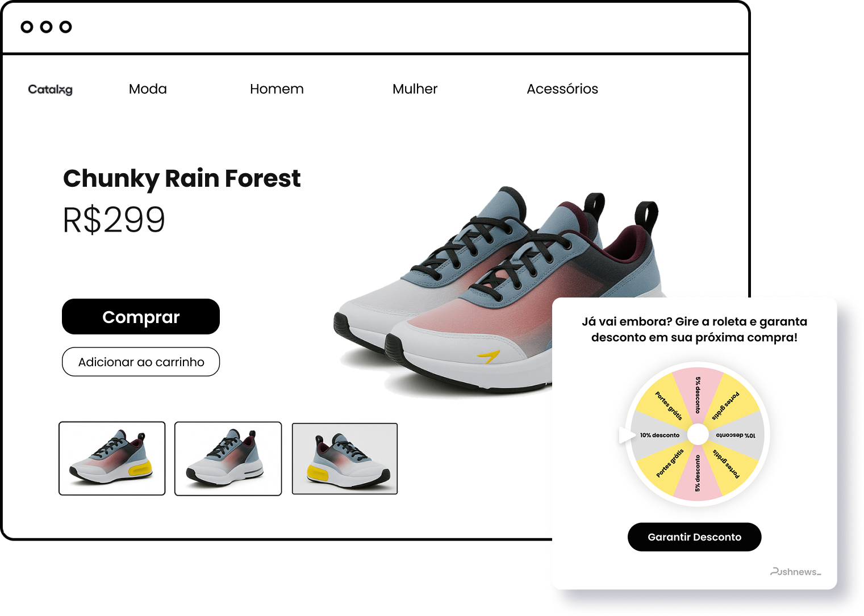Click the top pink 5% desconto segment
Viewport: 864px width, 616px height.
[698, 395]
